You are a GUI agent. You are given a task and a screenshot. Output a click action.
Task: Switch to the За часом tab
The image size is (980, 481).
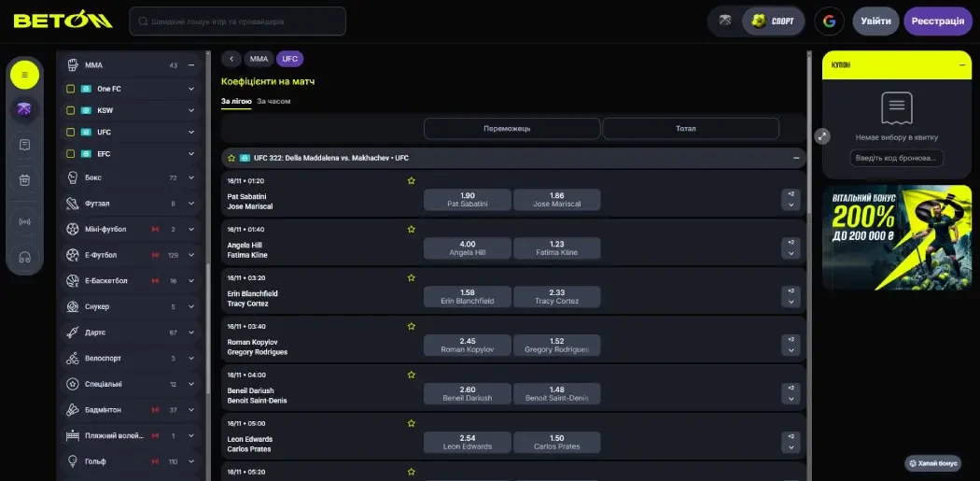(x=273, y=101)
